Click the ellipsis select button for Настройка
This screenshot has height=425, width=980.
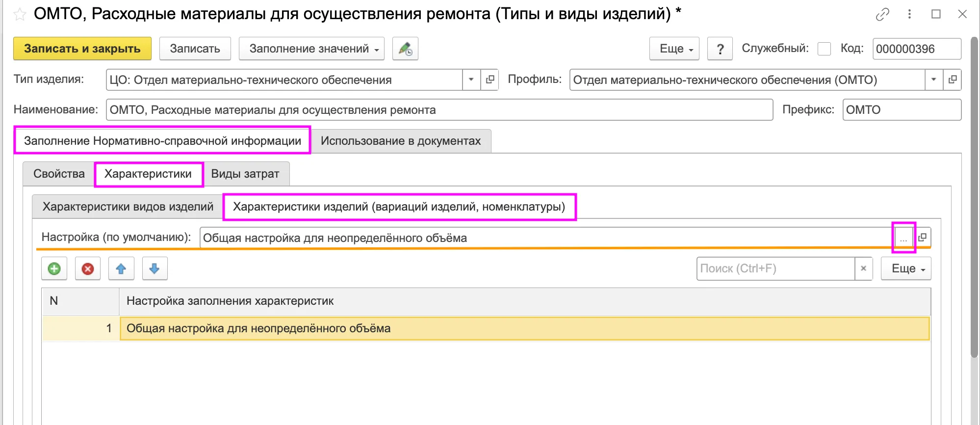(x=903, y=238)
